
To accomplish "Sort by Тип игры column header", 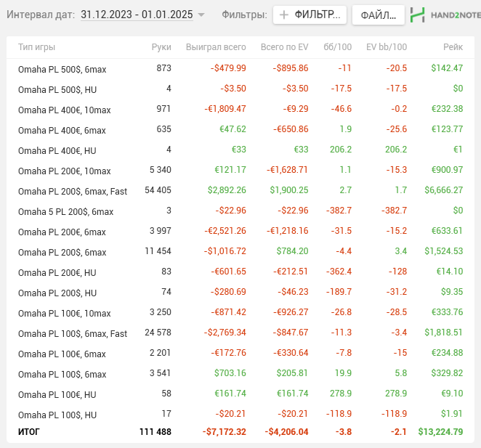I will click(37, 47).
